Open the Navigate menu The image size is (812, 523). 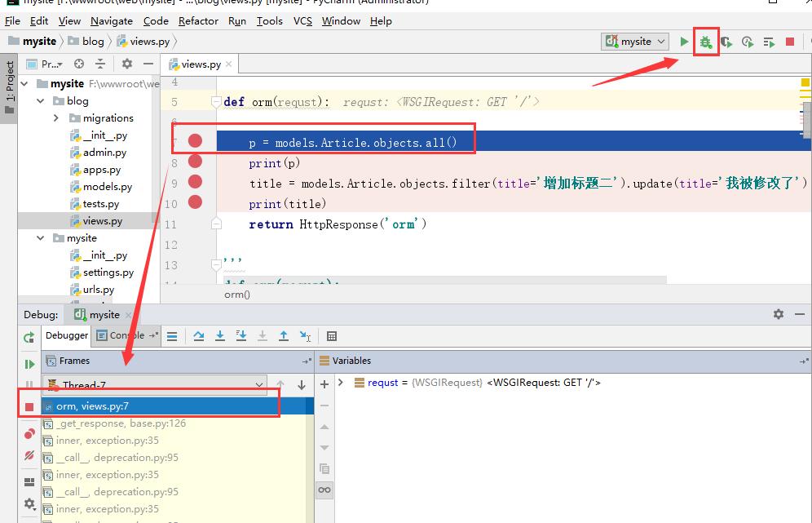(112, 20)
